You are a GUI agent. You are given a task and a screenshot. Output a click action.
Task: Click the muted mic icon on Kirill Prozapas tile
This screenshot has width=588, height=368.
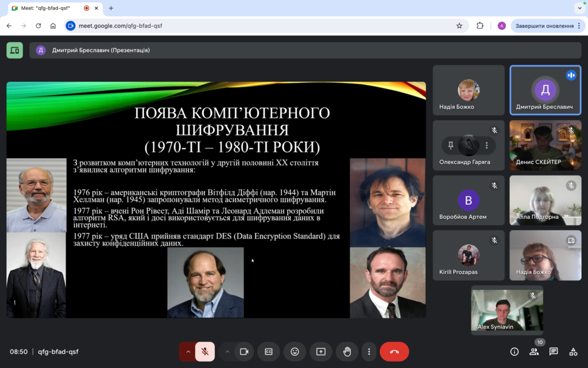pyautogui.click(x=494, y=240)
